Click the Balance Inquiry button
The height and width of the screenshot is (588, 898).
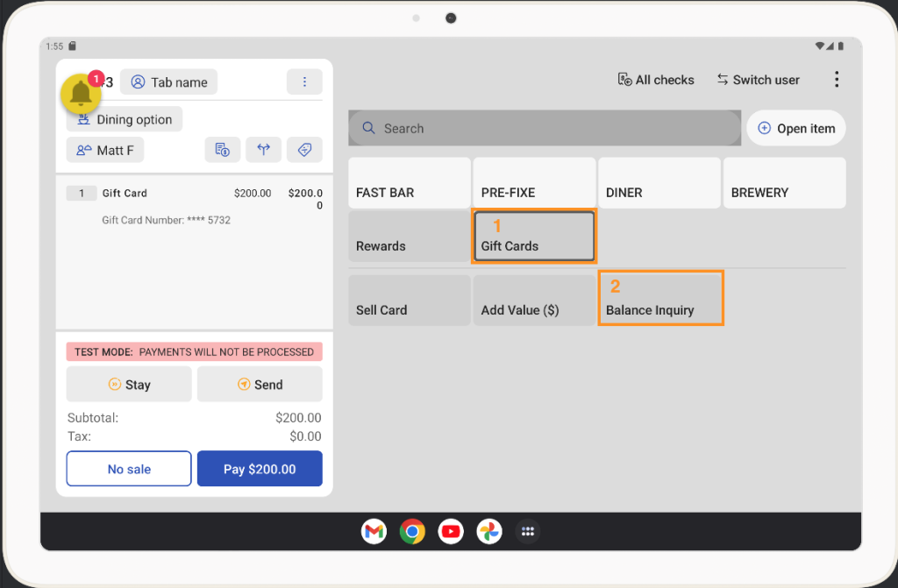pos(660,300)
